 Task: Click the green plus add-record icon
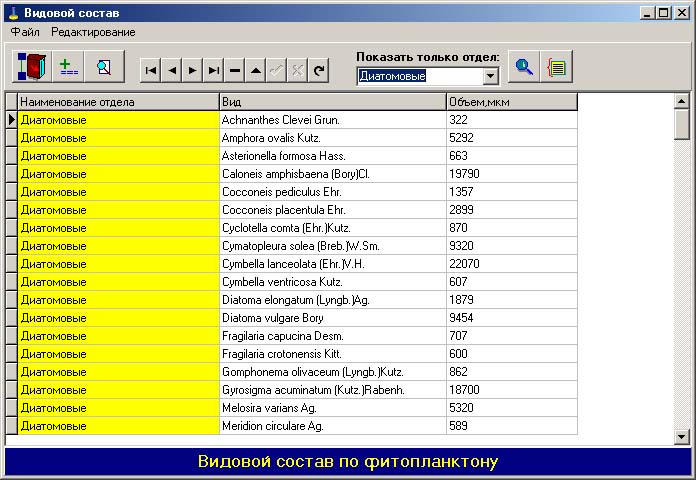pyautogui.click(x=68, y=67)
